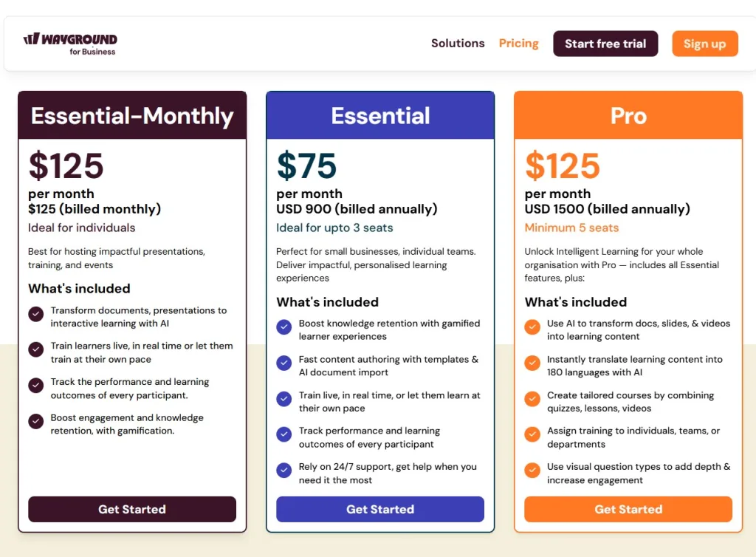Screen dimensions: 756x557
Task: Click checkmark icon beside 'Boost knowledge retention with gamified'
Action: 283,327
